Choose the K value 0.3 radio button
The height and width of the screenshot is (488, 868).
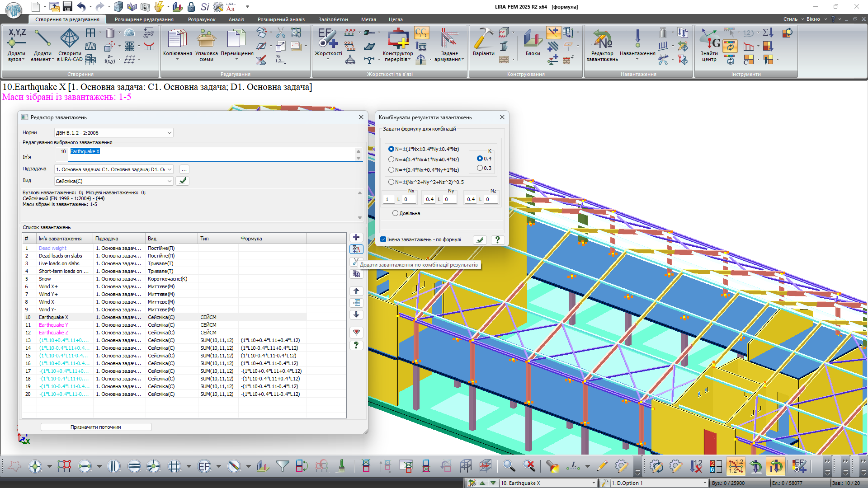(x=480, y=168)
